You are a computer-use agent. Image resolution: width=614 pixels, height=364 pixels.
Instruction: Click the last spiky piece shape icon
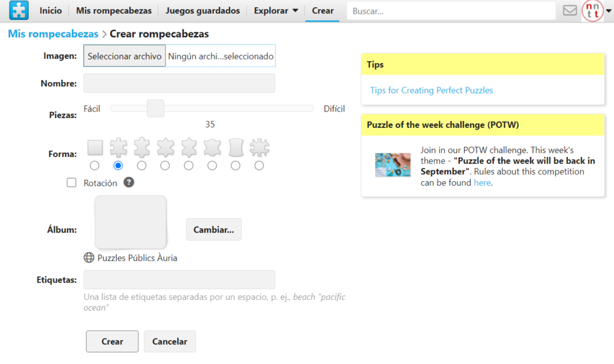[259, 147]
